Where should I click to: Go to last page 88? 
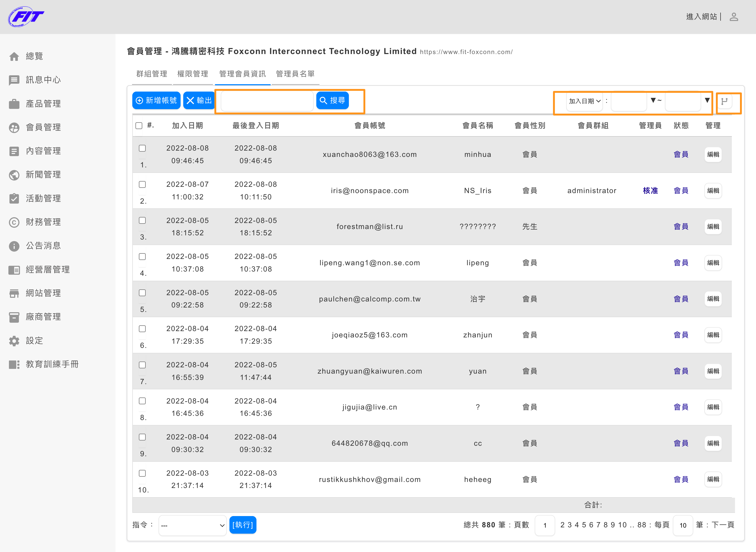[x=642, y=525]
